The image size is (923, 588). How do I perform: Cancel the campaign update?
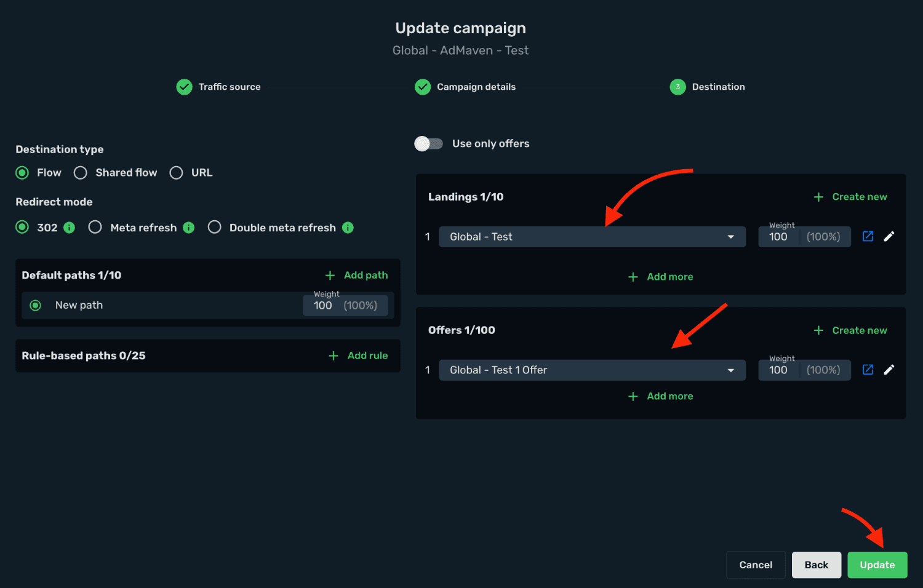756,565
